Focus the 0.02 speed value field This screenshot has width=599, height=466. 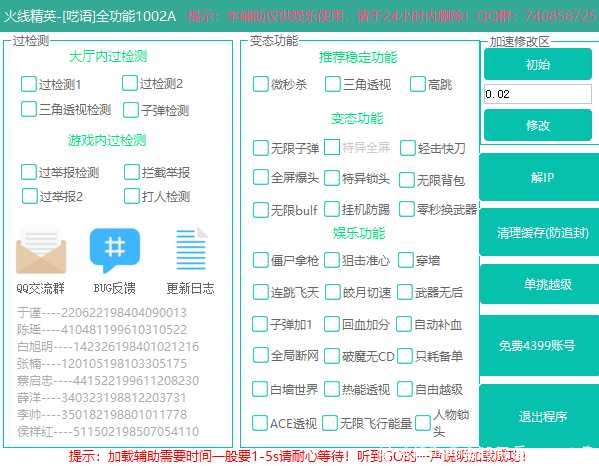click(538, 94)
